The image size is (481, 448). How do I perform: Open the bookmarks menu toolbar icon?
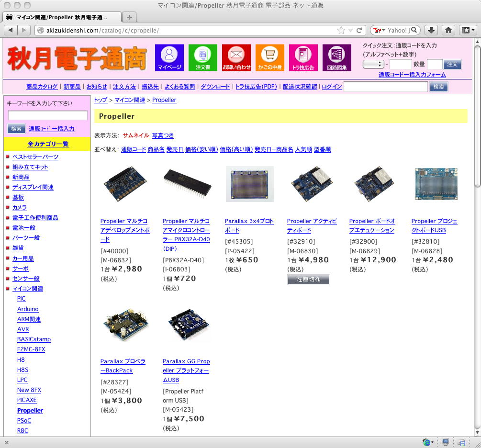click(468, 30)
